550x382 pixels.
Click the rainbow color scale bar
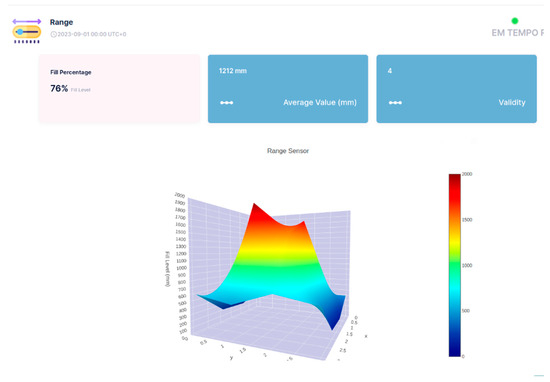(455, 265)
